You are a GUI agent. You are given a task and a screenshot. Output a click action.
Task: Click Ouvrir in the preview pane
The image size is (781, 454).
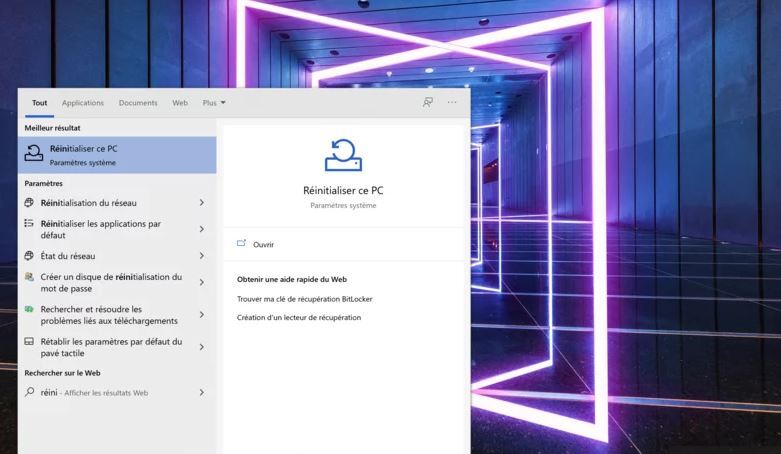tap(263, 245)
